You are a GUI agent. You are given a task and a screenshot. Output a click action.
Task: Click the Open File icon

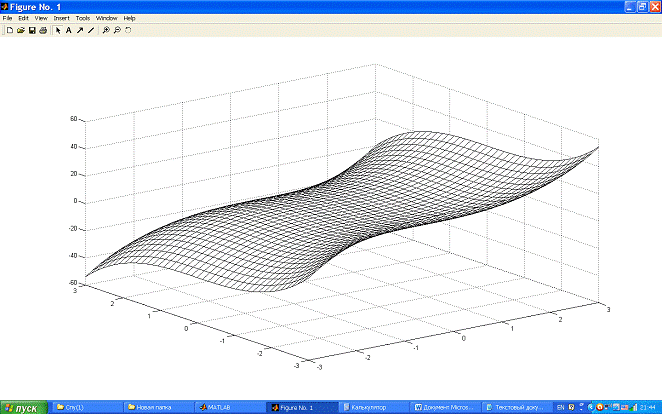pos(20,30)
